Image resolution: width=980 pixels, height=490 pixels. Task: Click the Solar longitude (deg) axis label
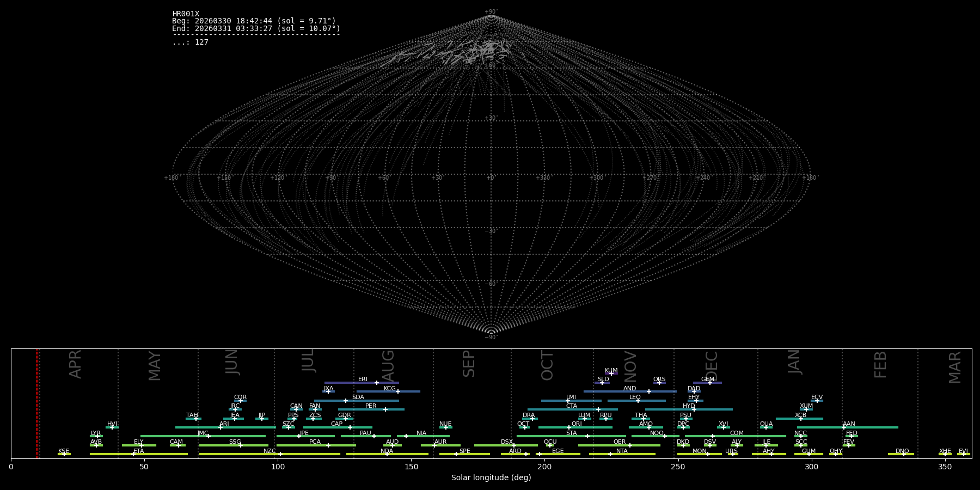pyautogui.click(x=491, y=477)
